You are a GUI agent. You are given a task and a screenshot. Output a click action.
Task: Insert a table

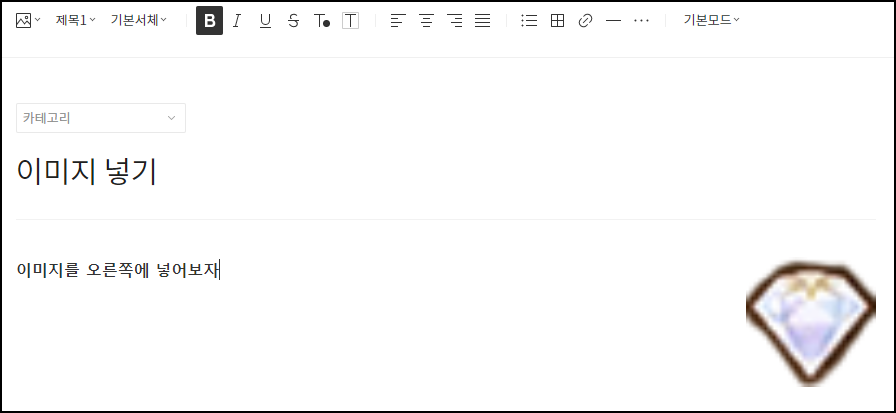coord(557,21)
